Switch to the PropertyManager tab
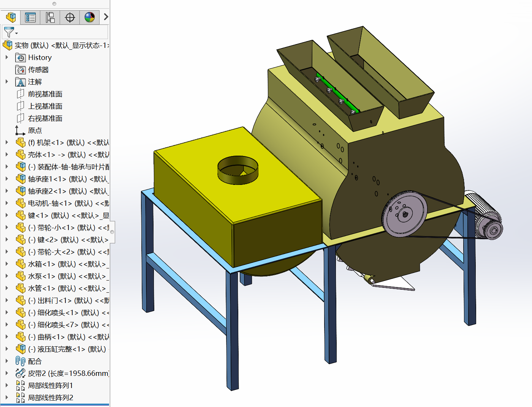This screenshot has width=532, height=407. point(30,17)
